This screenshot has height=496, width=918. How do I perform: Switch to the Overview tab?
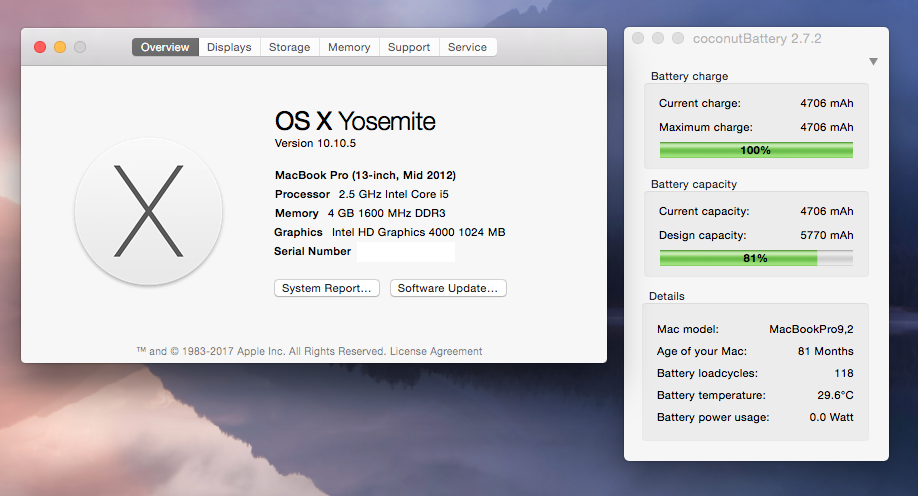pyautogui.click(x=165, y=47)
